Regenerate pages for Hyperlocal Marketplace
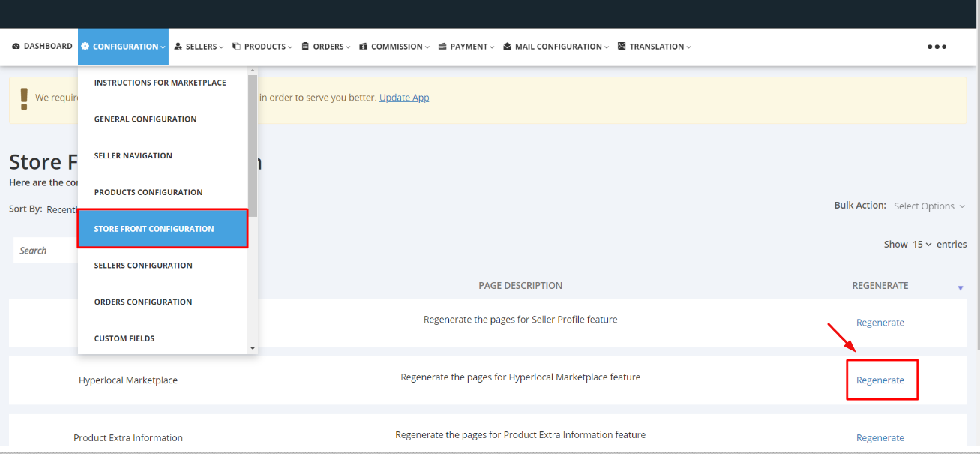The image size is (980, 454). coord(880,380)
